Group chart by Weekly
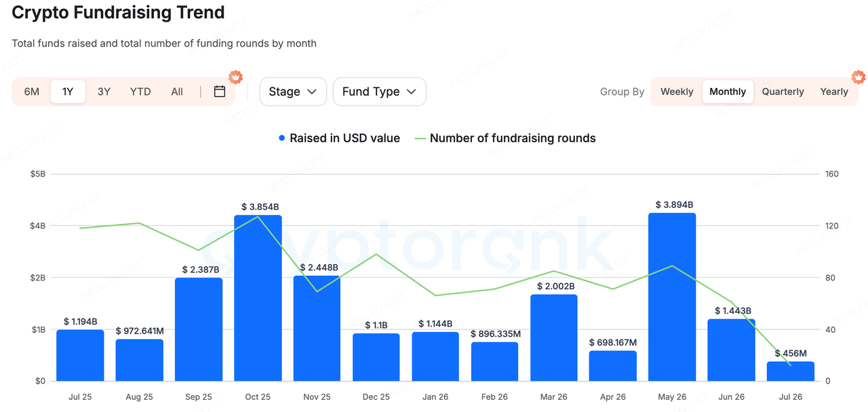This screenshot has height=412, width=868. click(677, 91)
